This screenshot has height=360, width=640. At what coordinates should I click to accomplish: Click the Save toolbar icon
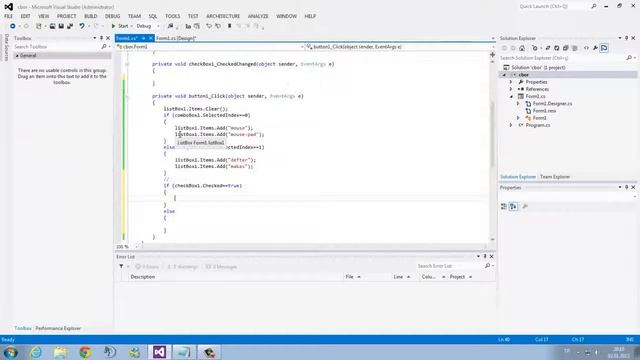[x=61, y=26]
